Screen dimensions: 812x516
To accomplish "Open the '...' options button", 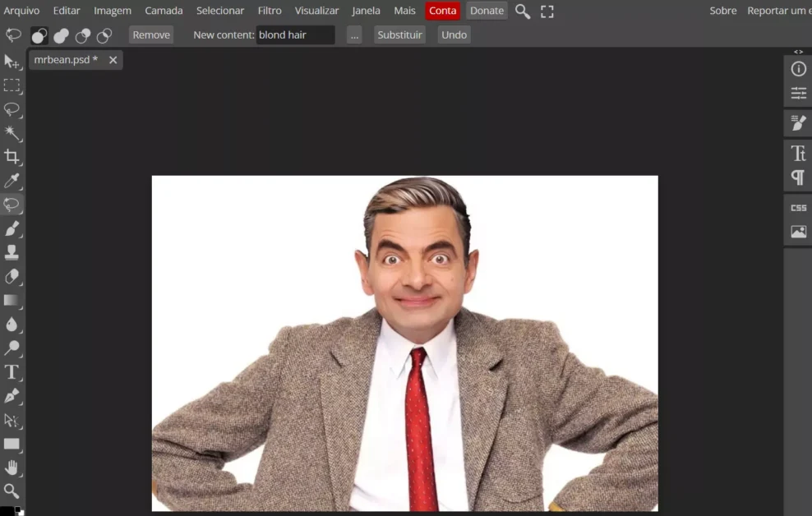I will click(354, 35).
